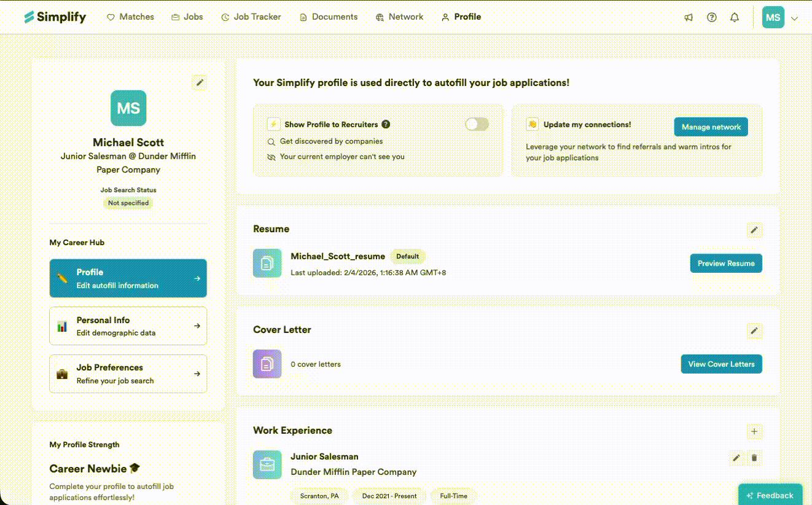
Task: Edit the Junior Salesman work entry
Action: coord(736,458)
